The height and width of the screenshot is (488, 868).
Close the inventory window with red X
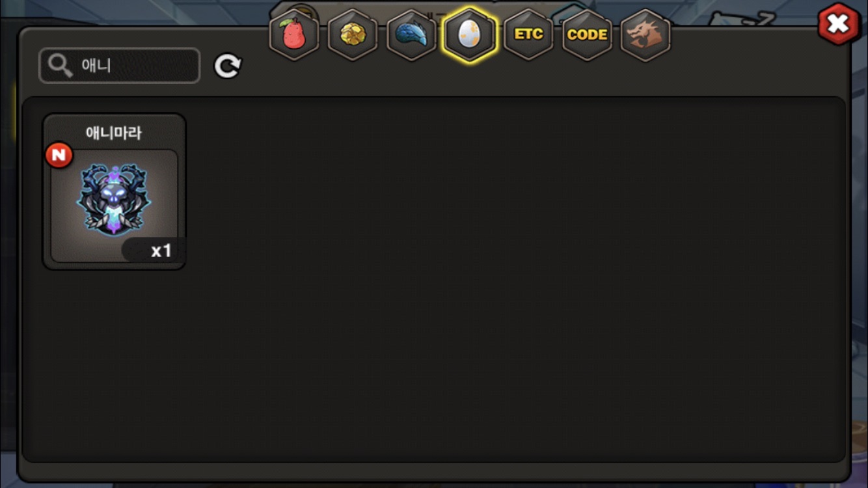click(838, 24)
